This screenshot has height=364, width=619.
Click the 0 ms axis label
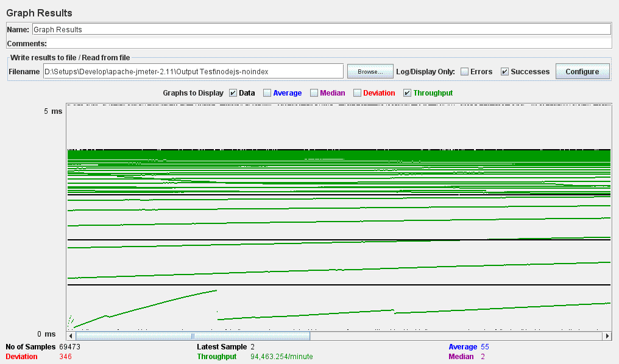click(46, 334)
